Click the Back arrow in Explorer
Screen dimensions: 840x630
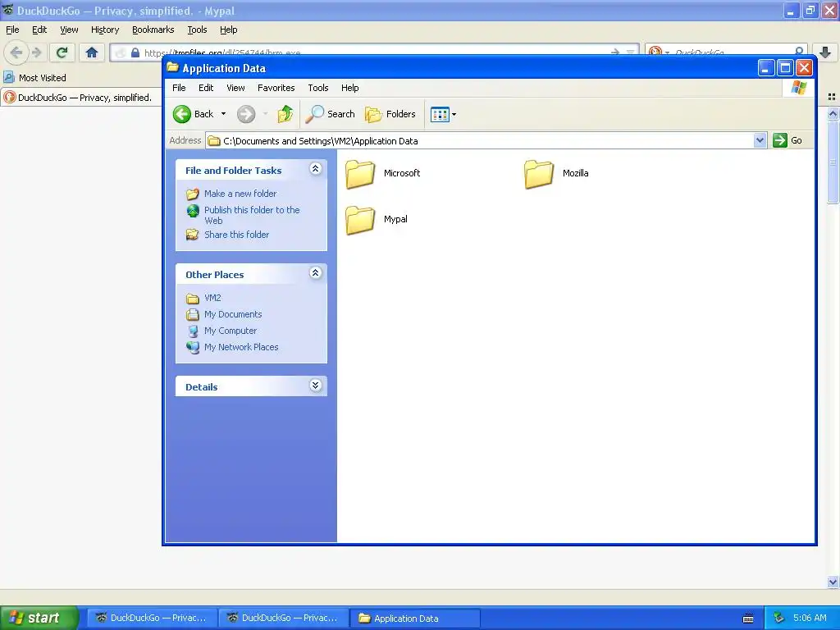(193, 114)
